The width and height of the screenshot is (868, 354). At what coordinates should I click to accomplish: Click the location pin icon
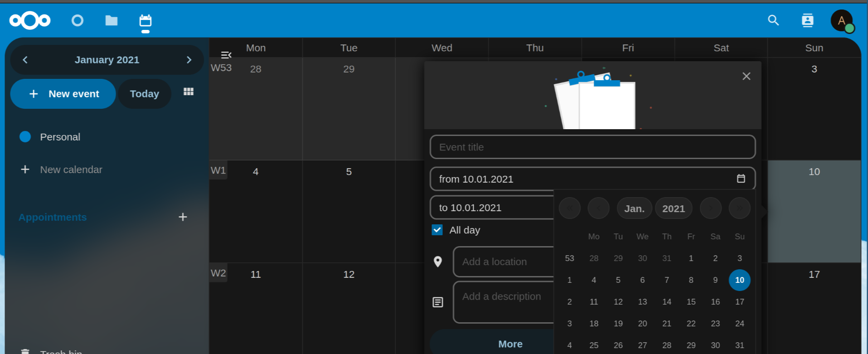click(x=438, y=262)
